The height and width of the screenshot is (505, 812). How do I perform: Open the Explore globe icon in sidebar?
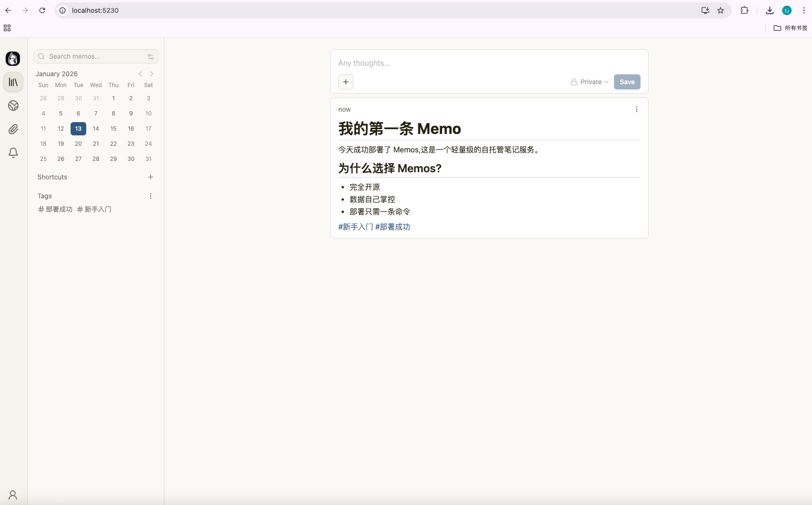tap(13, 106)
